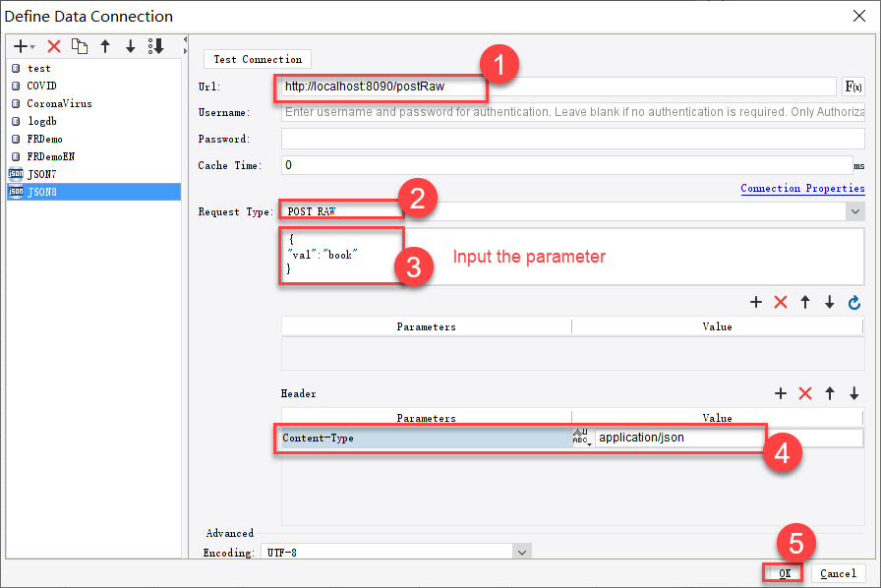Remove the Content-Type header row
This screenshot has width=881, height=588.
tap(805, 393)
